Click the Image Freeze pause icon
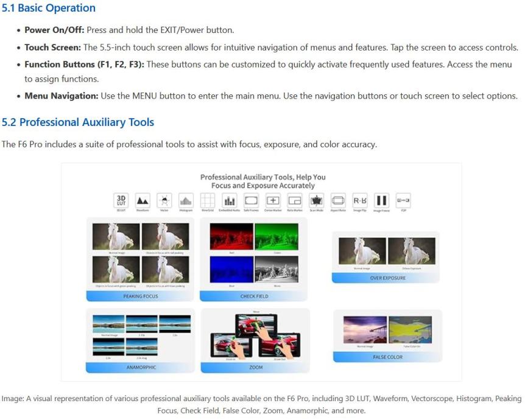 pos(381,200)
